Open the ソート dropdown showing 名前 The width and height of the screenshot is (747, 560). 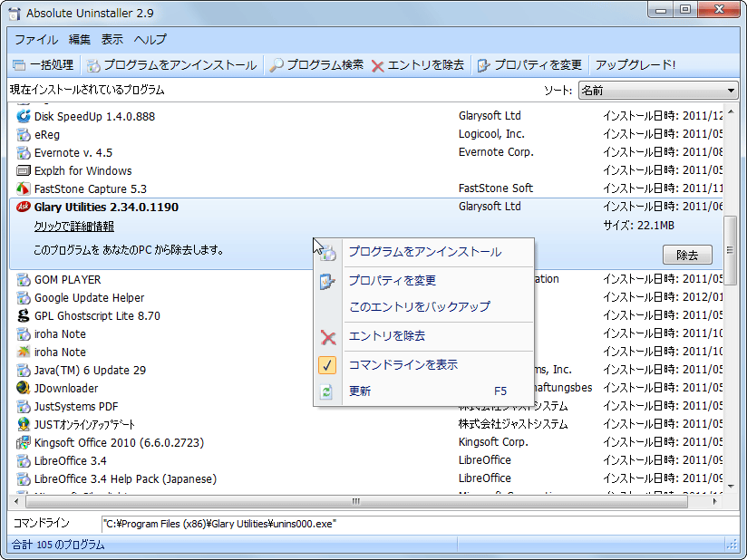click(x=658, y=91)
